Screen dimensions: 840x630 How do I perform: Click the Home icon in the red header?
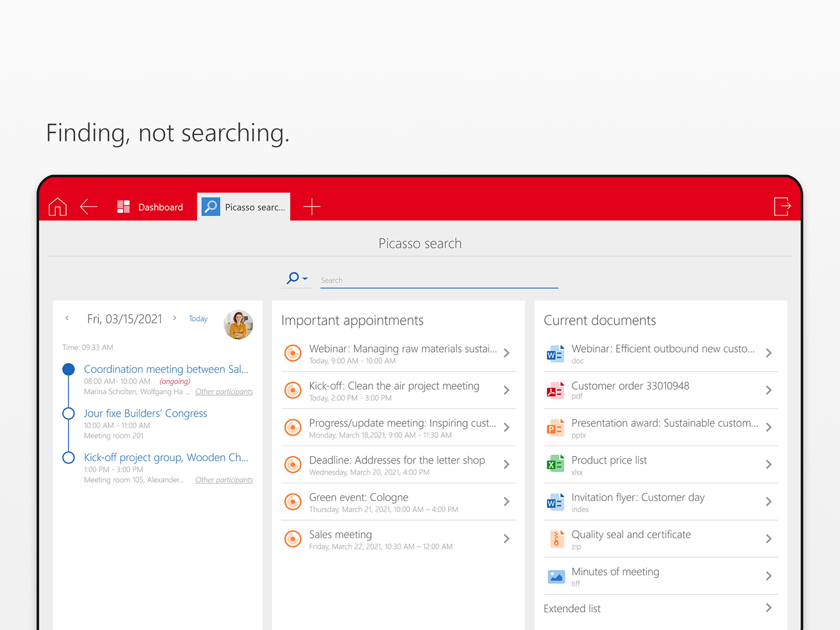(x=58, y=207)
